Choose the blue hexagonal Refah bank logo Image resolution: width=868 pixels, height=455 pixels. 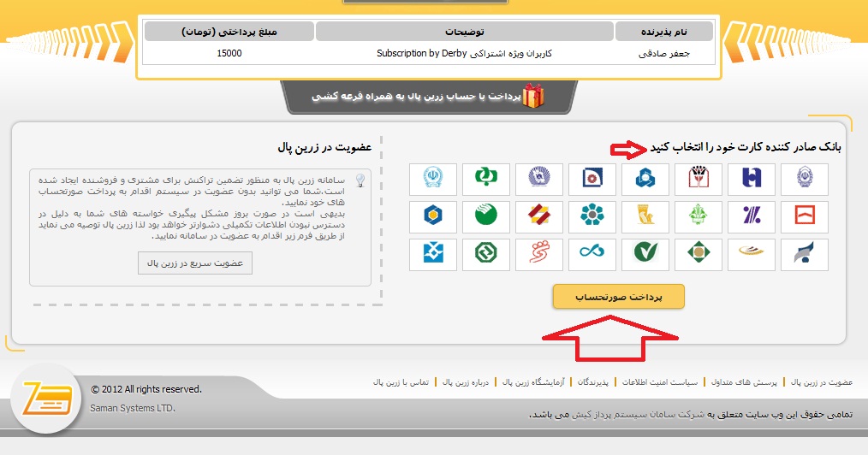(x=645, y=179)
